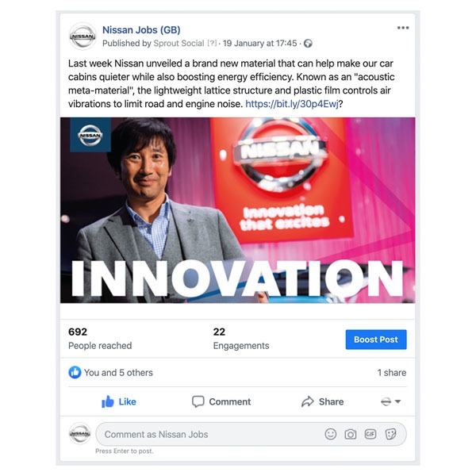Open the Nissan Jobs (GB) page link
The width and height of the screenshot is (476, 476).
coord(141,30)
